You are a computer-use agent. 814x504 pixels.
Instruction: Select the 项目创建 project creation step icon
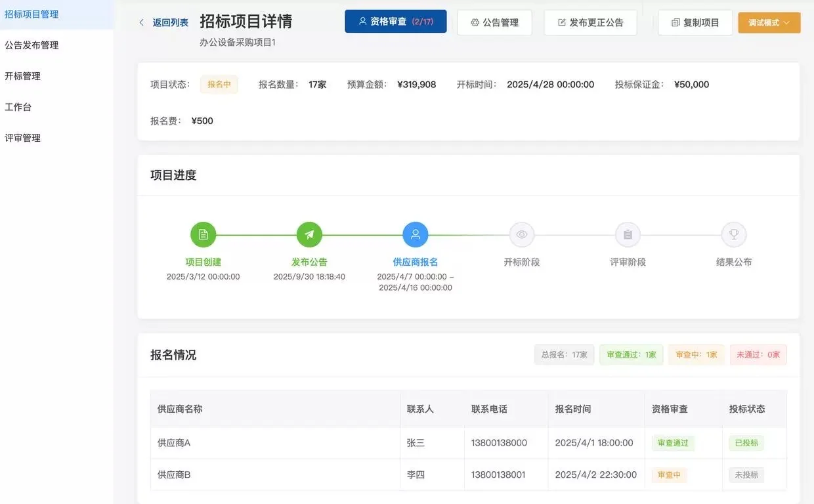[203, 234]
